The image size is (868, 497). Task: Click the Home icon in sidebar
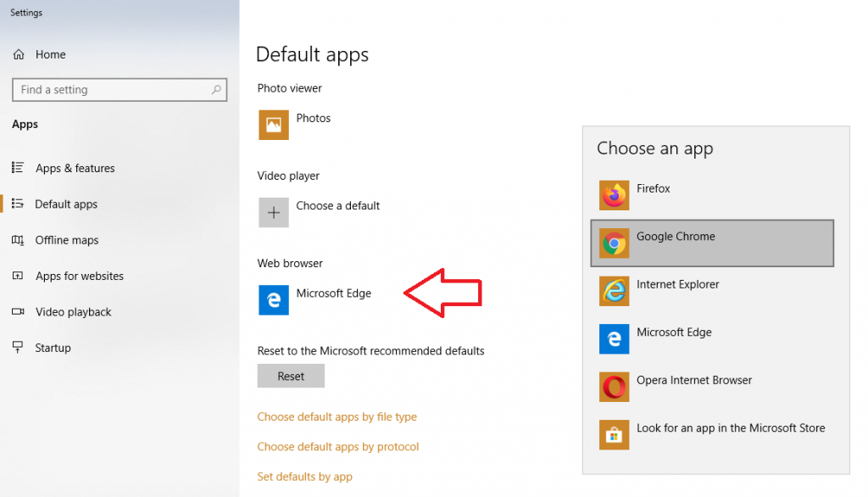19,54
